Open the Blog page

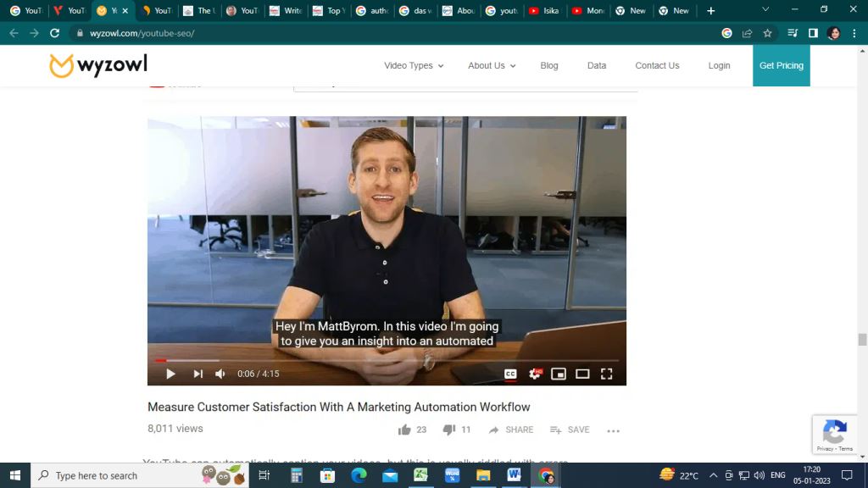tap(549, 65)
